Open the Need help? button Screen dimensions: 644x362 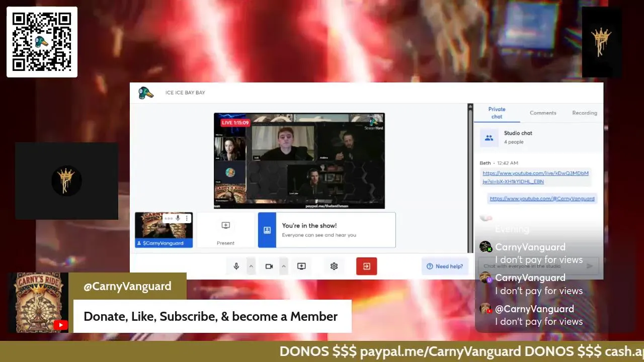point(445,266)
